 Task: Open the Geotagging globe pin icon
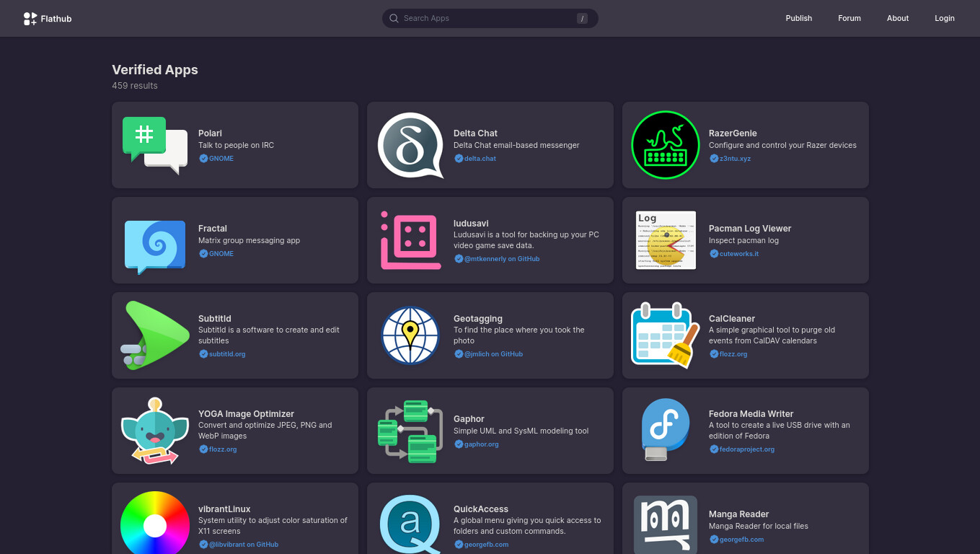click(410, 335)
